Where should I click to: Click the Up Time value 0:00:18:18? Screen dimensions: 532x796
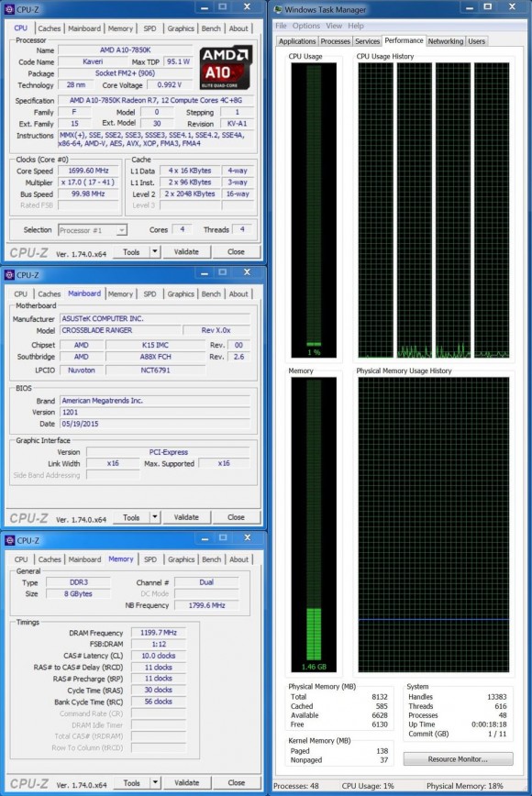[x=489, y=724]
